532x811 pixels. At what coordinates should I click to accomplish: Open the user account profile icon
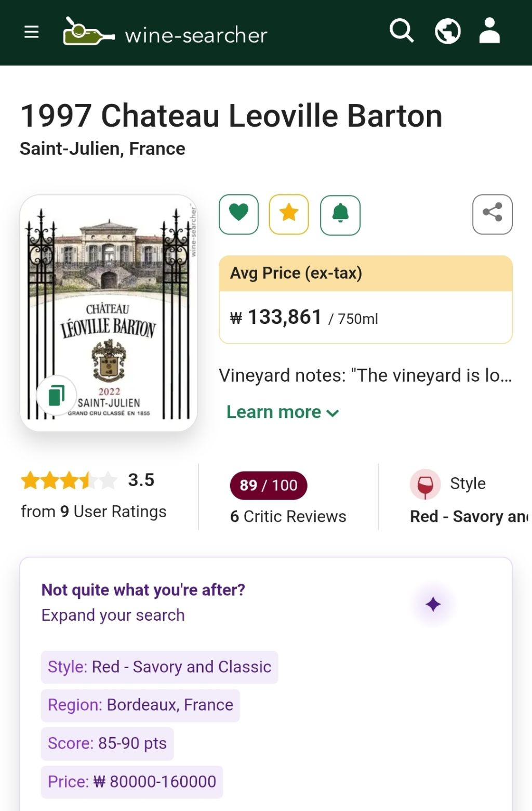point(489,31)
